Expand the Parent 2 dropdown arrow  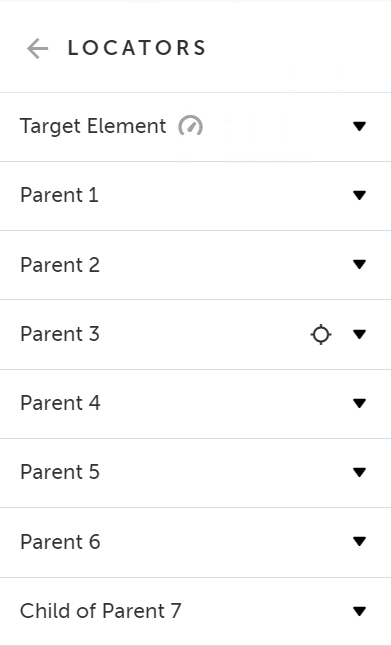pyautogui.click(x=360, y=264)
